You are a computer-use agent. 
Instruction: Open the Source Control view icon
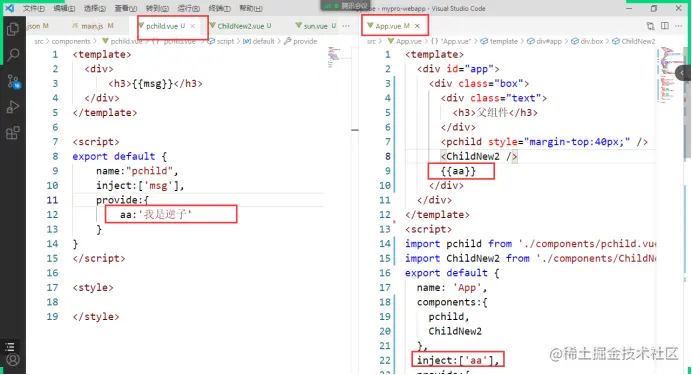point(13,81)
